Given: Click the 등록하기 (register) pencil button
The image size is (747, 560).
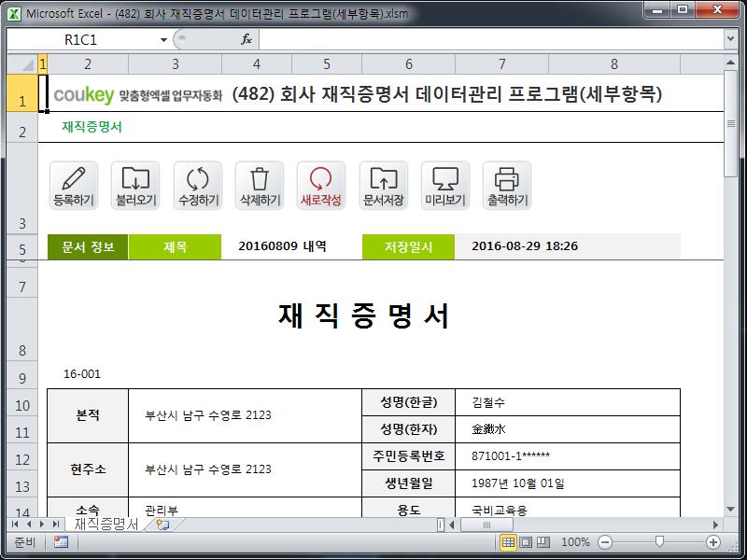Looking at the screenshot, I should 74,186.
